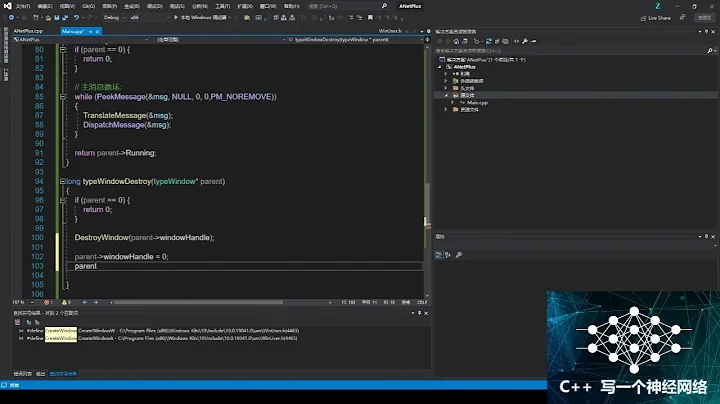Click the Save file icon in toolbar
Image resolution: width=720 pixels, height=404 pixels.
[x=57, y=17]
